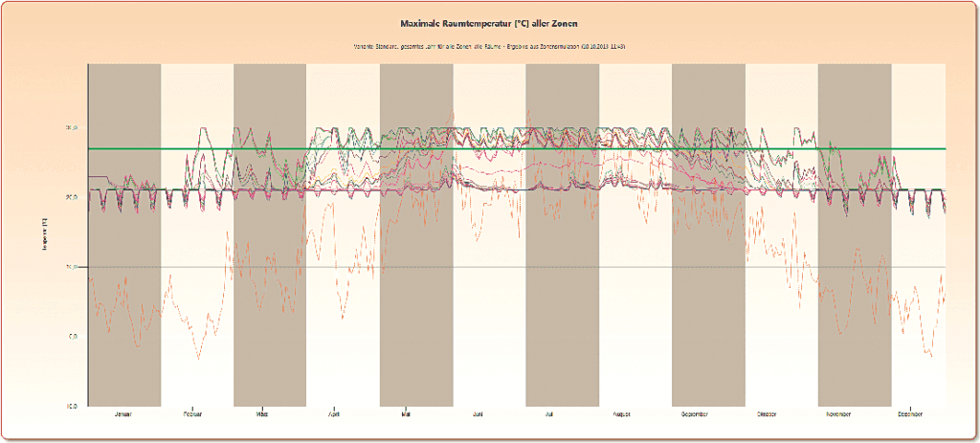The width and height of the screenshot is (980, 443).
Task: Click the 5,0 y-axis tick label
Action: pyautogui.click(x=73, y=337)
